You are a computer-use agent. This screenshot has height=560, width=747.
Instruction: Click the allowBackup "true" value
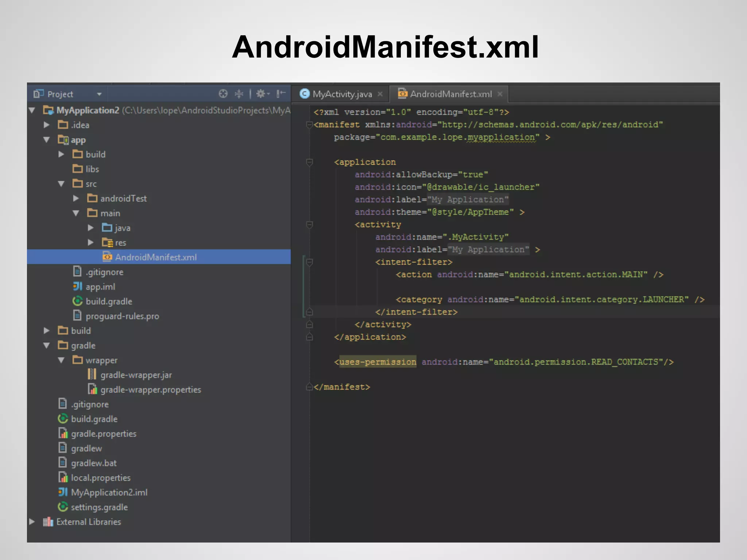473,175
